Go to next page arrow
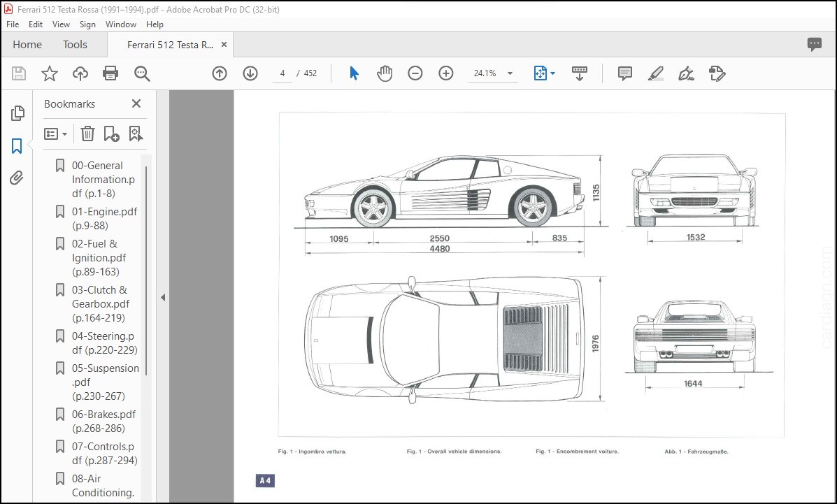Viewport: 837px width, 504px height. click(250, 73)
